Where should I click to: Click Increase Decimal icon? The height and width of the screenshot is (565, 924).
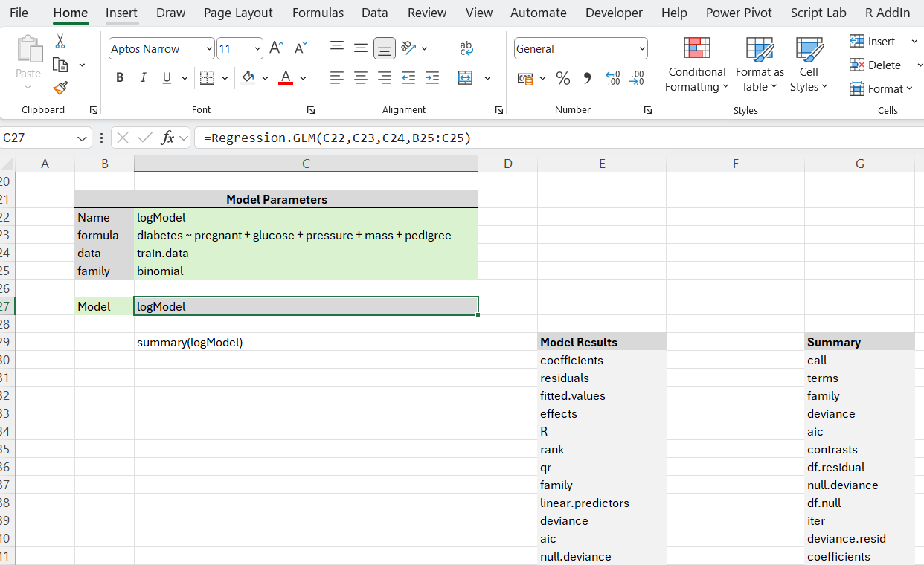click(613, 78)
